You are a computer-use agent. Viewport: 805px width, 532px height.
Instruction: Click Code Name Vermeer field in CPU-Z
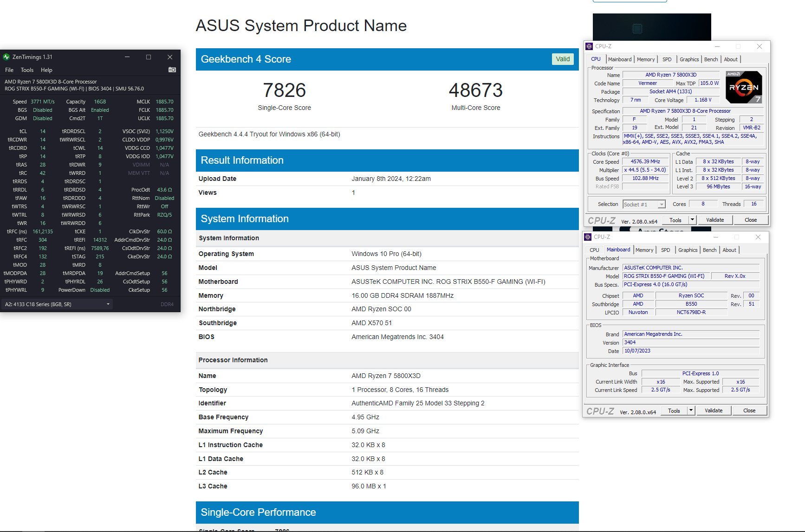click(x=648, y=83)
